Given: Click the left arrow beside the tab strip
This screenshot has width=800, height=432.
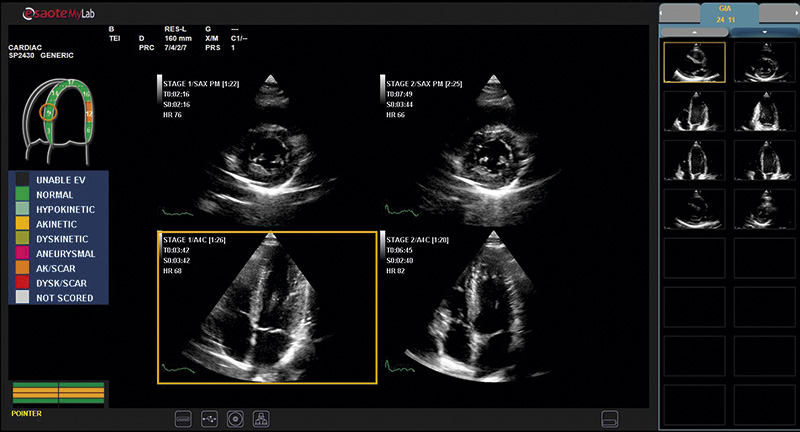Looking at the screenshot, I should coord(661,14).
